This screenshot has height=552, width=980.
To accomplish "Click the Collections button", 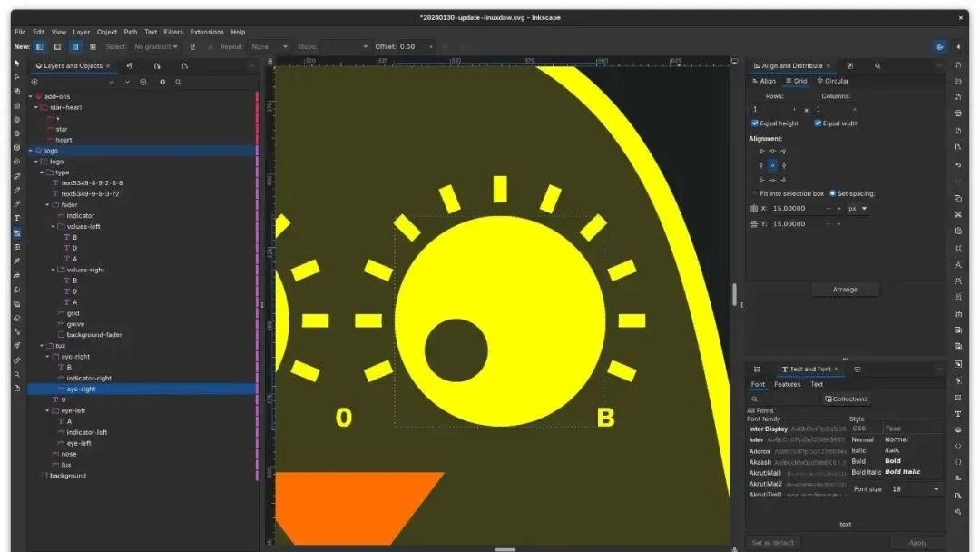I will (845, 399).
